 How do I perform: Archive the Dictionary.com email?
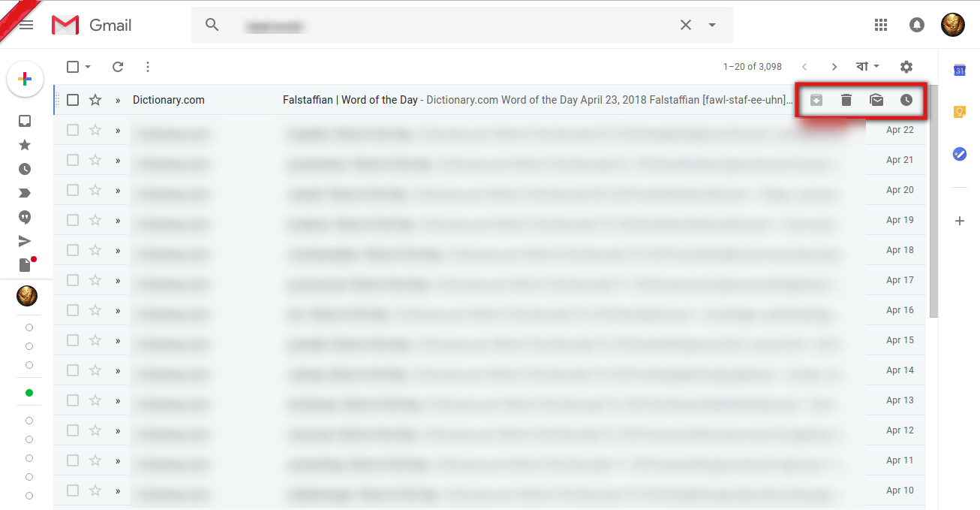pyautogui.click(x=816, y=100)
